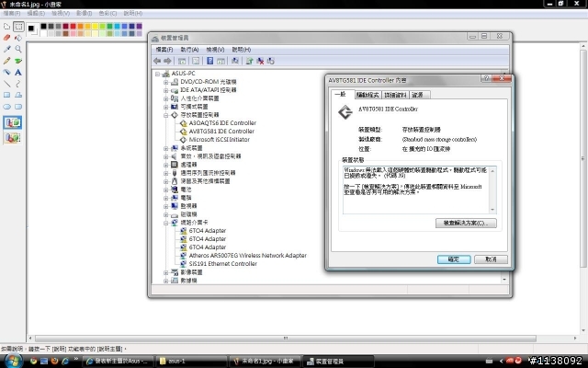Viewport: 588px width, 368px height.
Task: Expand the DVD/CD-ROM 光碟機 node
Action: 165,82
